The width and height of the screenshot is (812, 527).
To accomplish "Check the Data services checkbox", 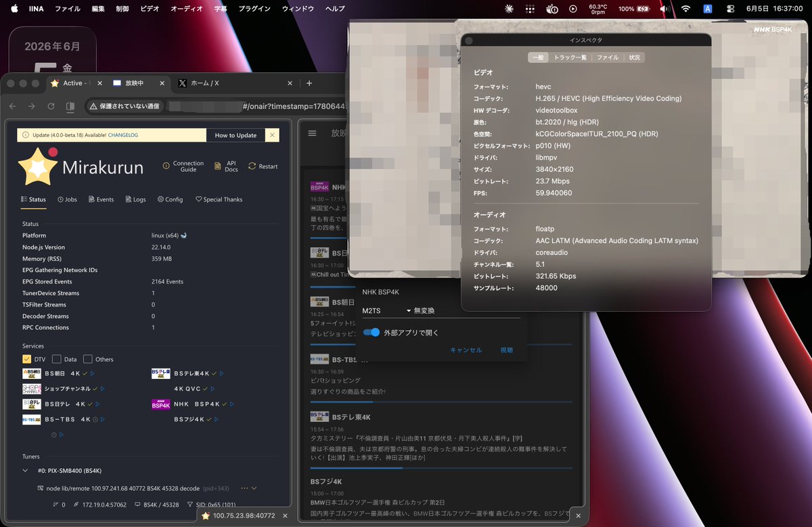I will click(57, 359).
